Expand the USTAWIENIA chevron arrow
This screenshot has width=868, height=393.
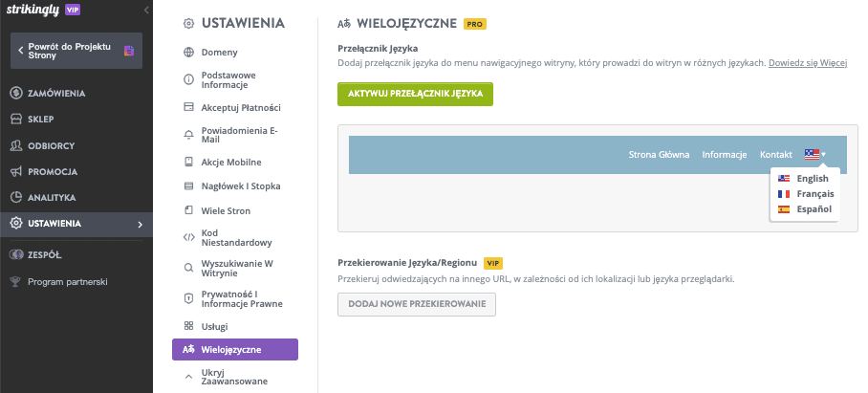point(141,224)
